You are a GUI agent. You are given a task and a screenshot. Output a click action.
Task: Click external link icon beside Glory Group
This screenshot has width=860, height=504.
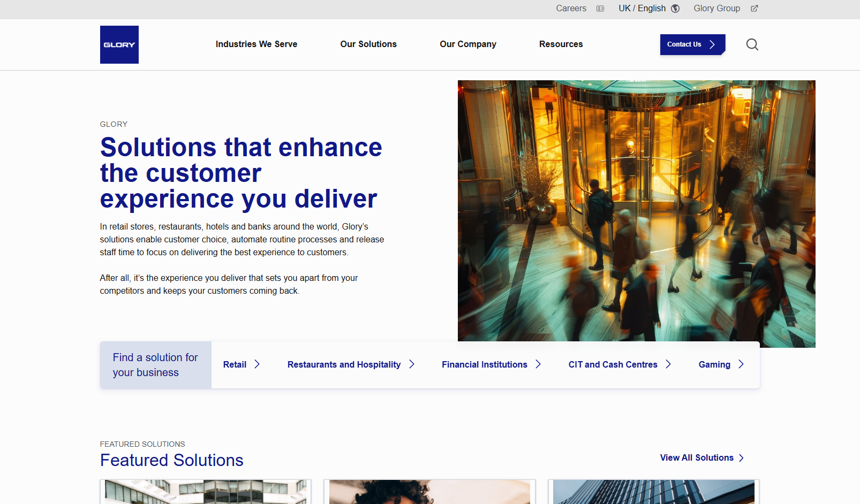click(x=754, y=9)
